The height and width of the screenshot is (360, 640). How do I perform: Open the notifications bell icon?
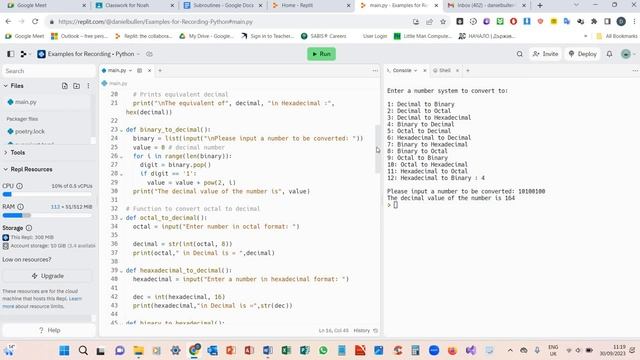[x=609, y=54]
